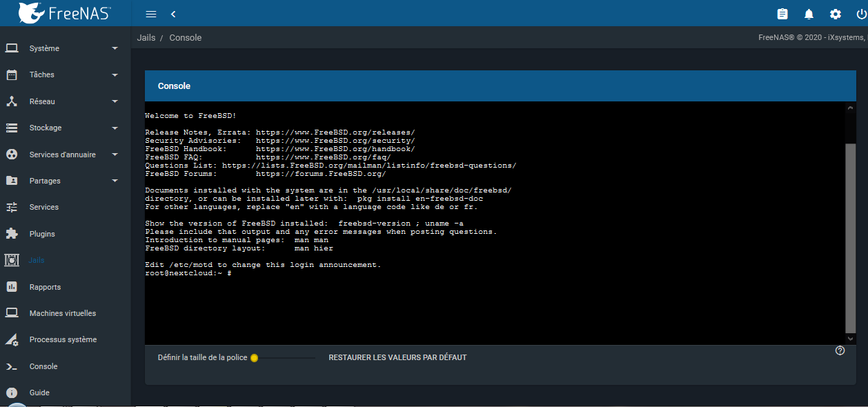Expand the Stockage section arrow

115,128
